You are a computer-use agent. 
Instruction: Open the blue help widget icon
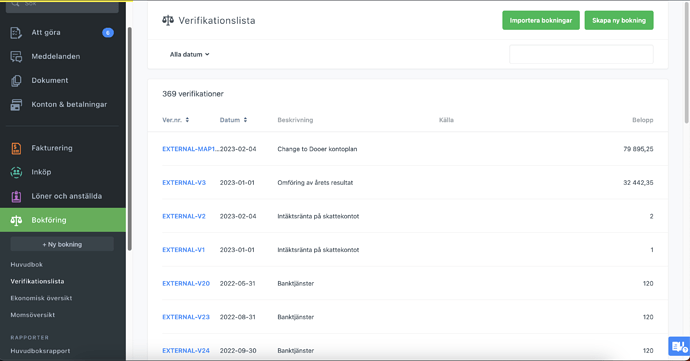(x=679, y=346)
